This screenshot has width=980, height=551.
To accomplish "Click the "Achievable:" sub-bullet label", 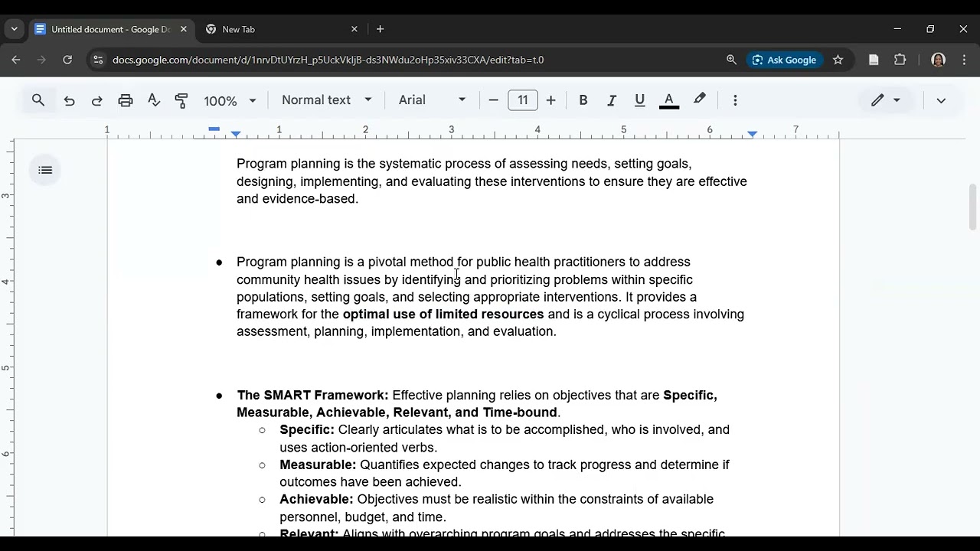I will pos(316,500).
